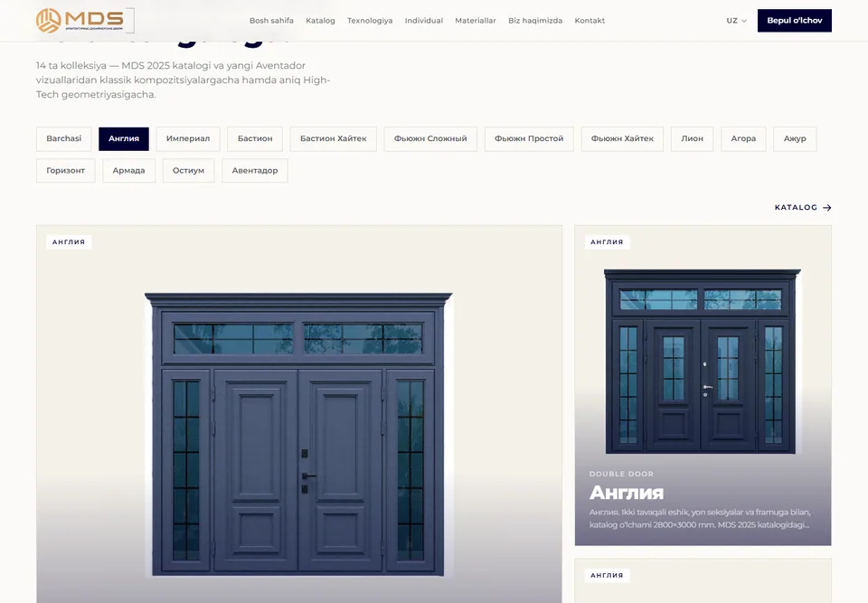The image size is (868, 603).
Task: Open the large featured Англия door image
Action: click(299, 435)
